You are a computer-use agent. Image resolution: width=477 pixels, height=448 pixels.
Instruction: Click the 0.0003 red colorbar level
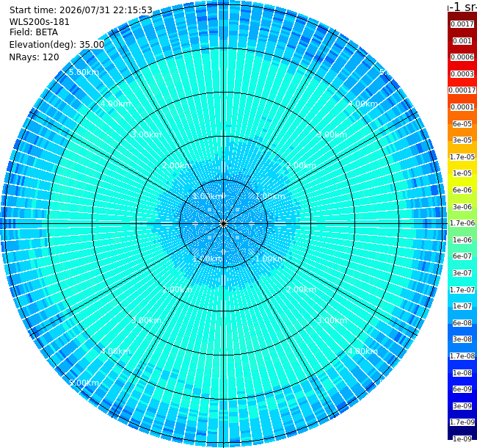pos(462,74)
